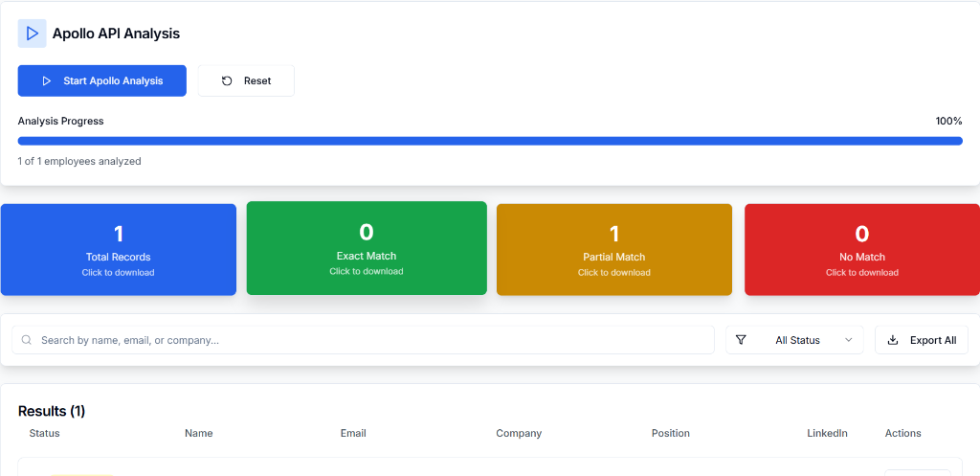
Task: Download the Exact Match green card
Action: tap(367, 248)
